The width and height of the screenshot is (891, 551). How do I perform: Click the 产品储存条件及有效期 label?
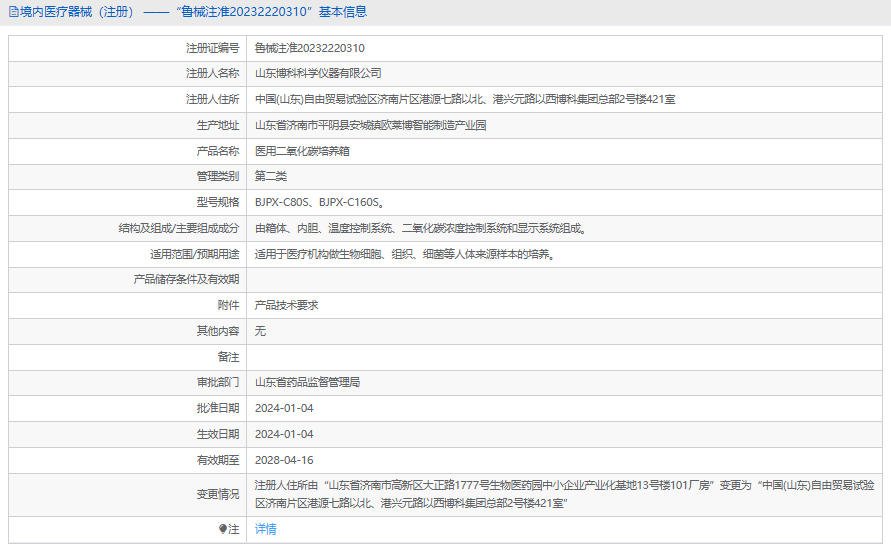[x=186, y=279]
